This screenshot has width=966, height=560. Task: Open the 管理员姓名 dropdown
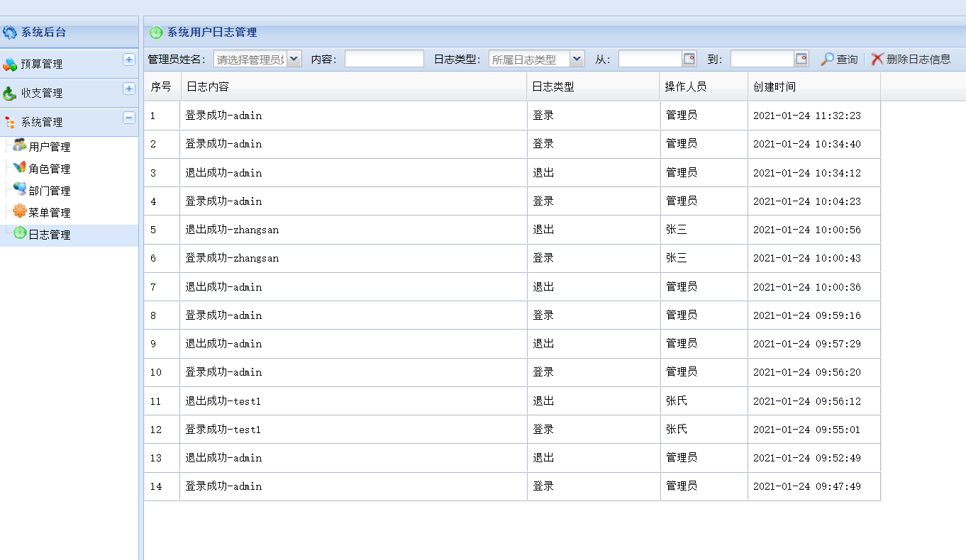click(x=294, y=59)
